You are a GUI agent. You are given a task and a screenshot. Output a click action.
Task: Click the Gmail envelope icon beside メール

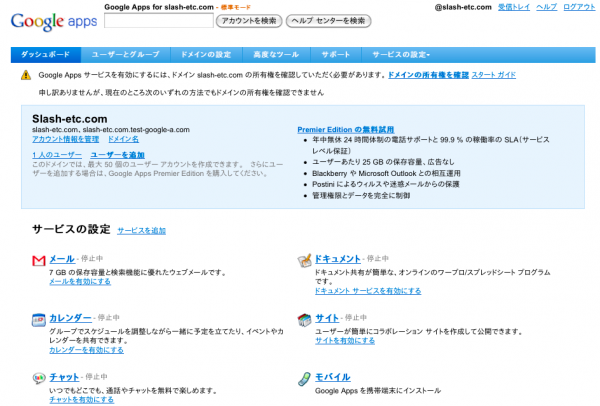point(39,261)
